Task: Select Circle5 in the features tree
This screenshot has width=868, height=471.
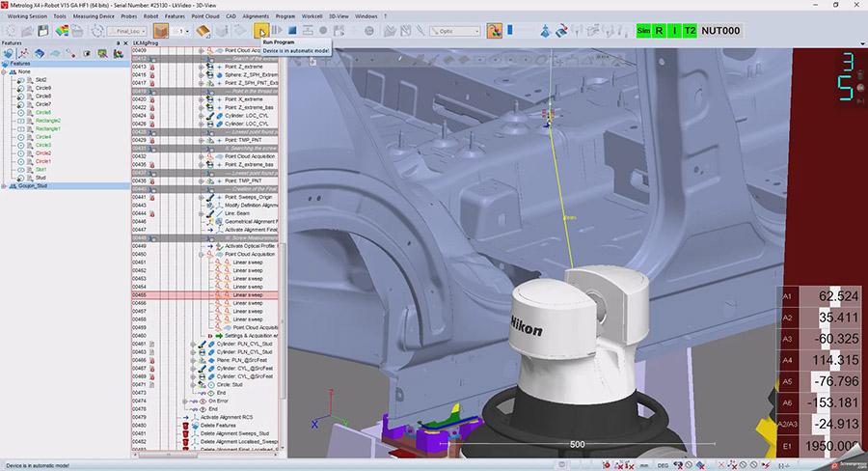Action: [43, 112]
